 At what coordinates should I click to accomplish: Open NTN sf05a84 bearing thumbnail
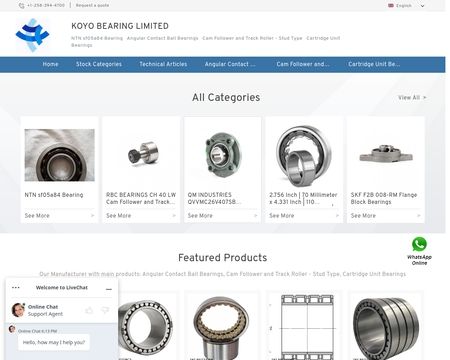(59, 155)
